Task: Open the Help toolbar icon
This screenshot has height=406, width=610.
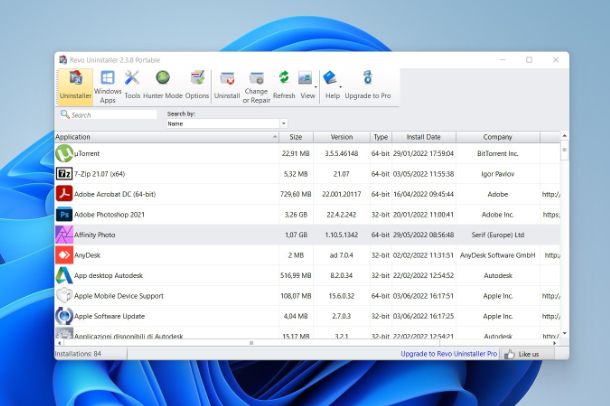Action: [x=330, y=77]
